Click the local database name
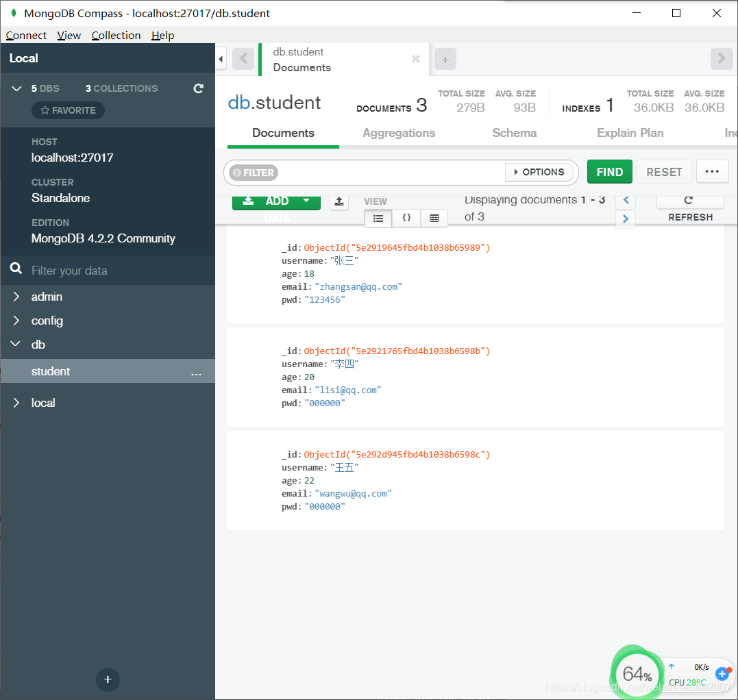Viewport: 738px width, 700px height. pyautogui.click(x=43, y=403)
